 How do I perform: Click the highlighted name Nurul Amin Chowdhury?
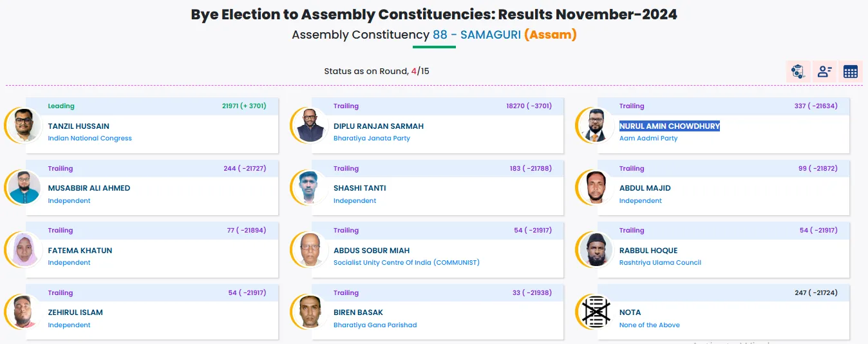669,126
